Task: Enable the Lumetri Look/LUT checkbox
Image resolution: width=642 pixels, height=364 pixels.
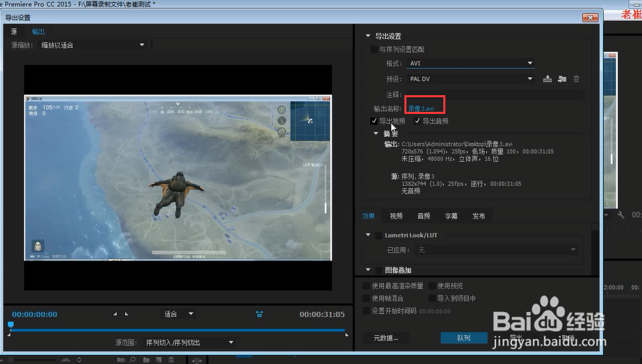Action: coord(379,235)
